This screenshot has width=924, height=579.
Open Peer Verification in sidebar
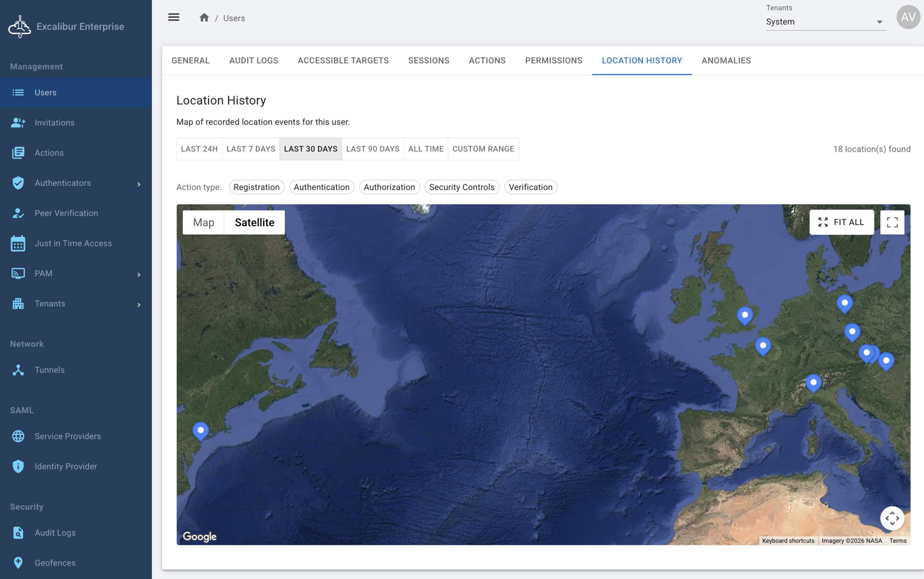click(66, 213)
